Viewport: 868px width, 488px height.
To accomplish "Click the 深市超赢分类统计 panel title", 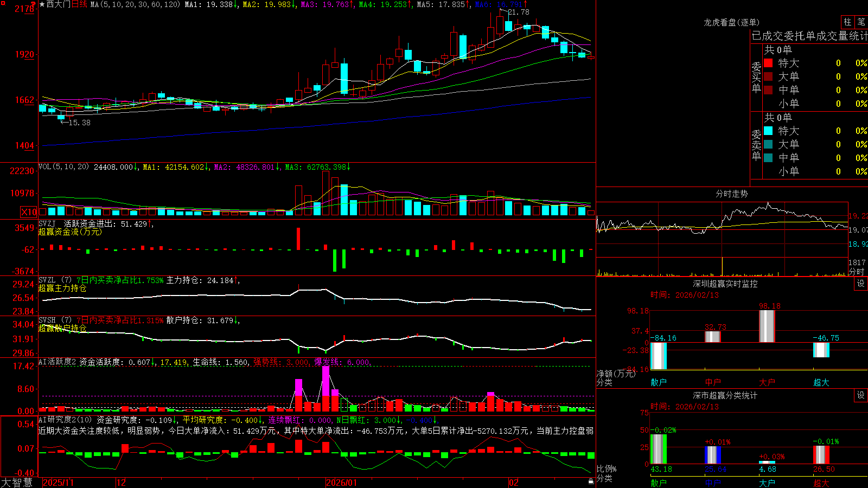I will point(725,395).
